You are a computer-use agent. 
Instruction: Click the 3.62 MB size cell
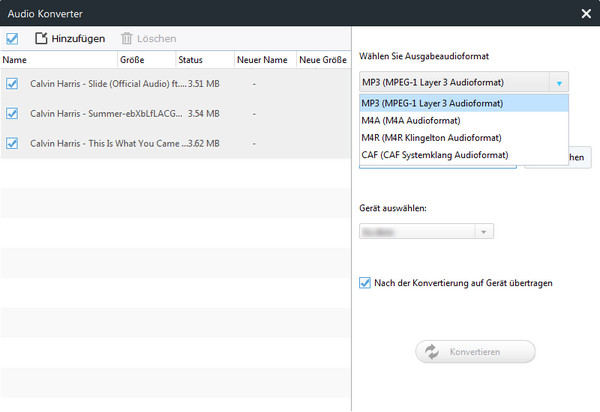204,143
